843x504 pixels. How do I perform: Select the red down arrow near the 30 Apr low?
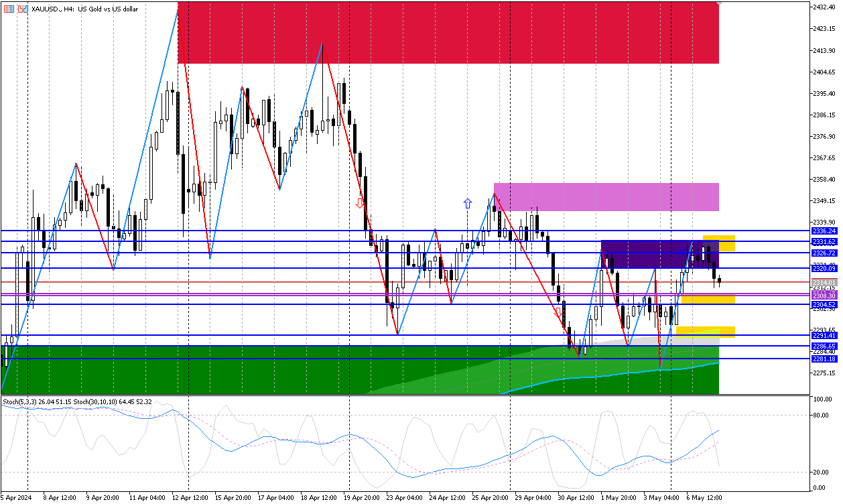click(558, 313)
